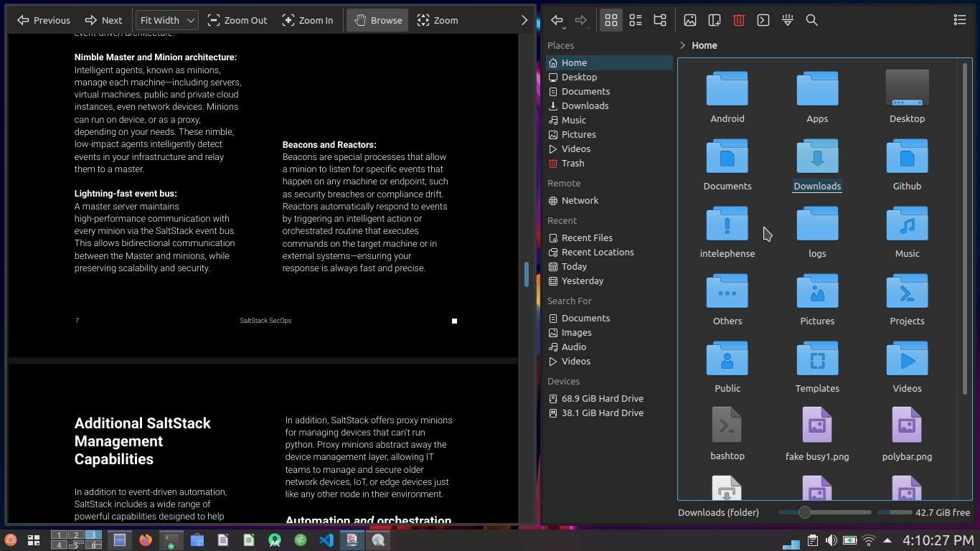Launch Firefox from the taskbar
The width and height of the screenshot is (980, 551).
click(x=146, y=540)
